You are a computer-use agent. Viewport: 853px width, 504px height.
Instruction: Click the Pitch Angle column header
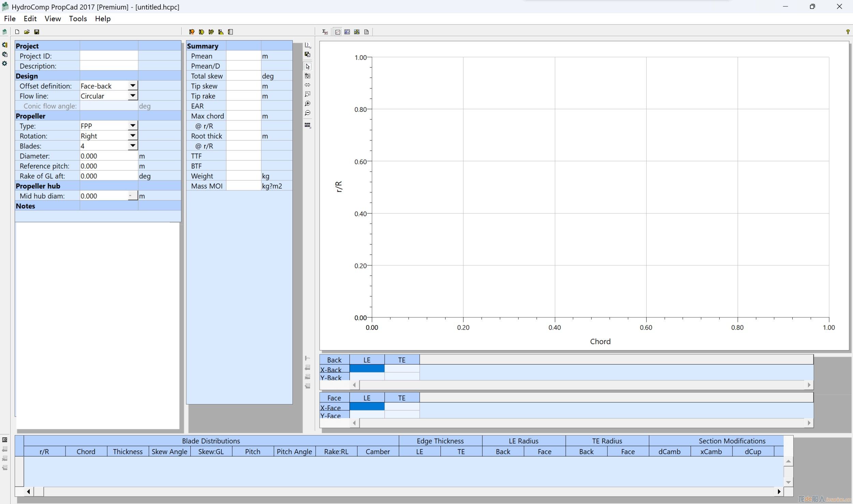294,451
